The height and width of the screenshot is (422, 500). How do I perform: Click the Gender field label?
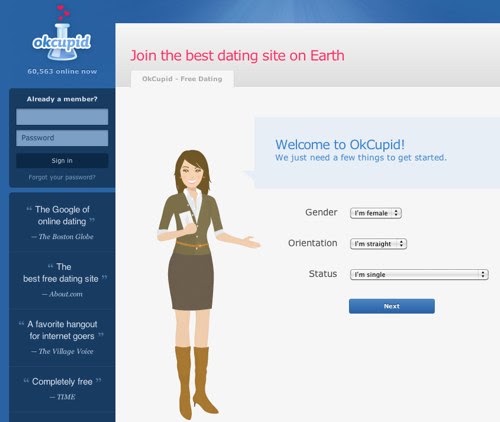pyautogui.click(x=321, y=212)
